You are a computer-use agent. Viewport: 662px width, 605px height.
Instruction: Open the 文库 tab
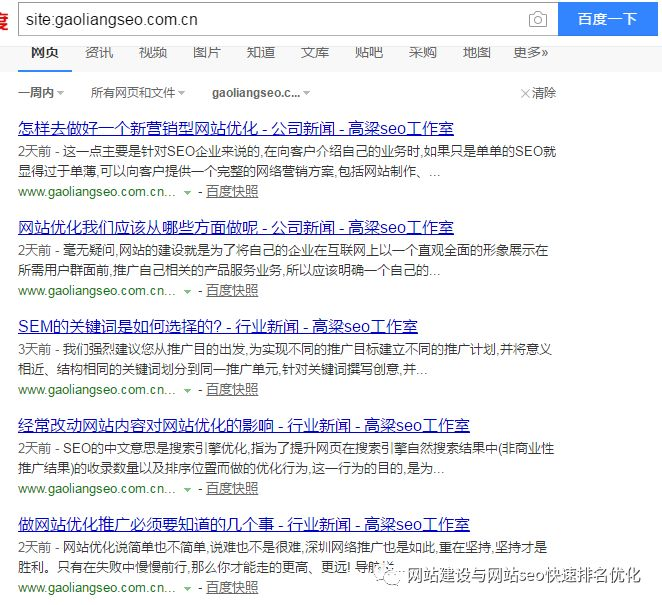(315, 52)
